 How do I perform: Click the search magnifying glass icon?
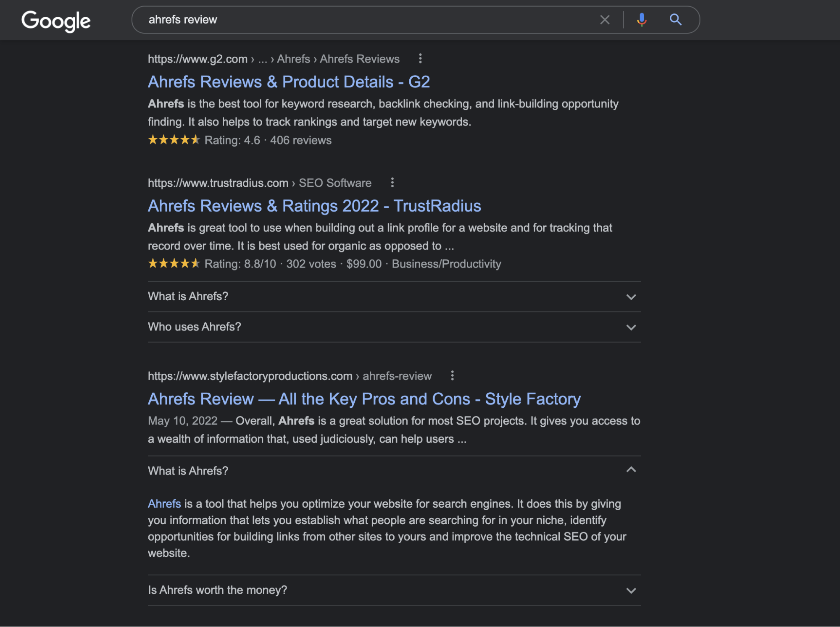coord(675,19)
